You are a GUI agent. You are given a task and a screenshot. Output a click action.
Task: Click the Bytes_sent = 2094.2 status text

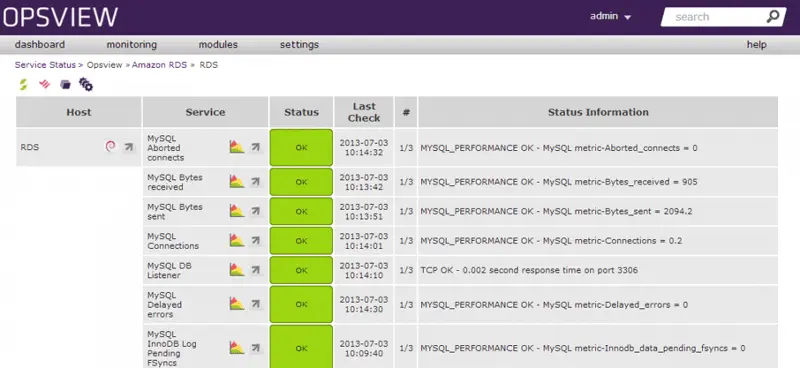pos(556,211)
